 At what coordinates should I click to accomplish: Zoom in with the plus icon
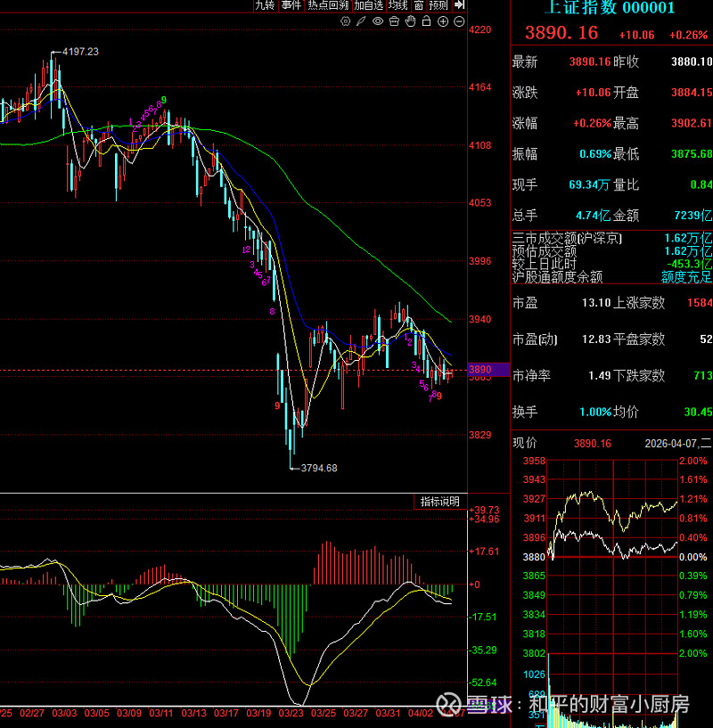coord(443,21)
